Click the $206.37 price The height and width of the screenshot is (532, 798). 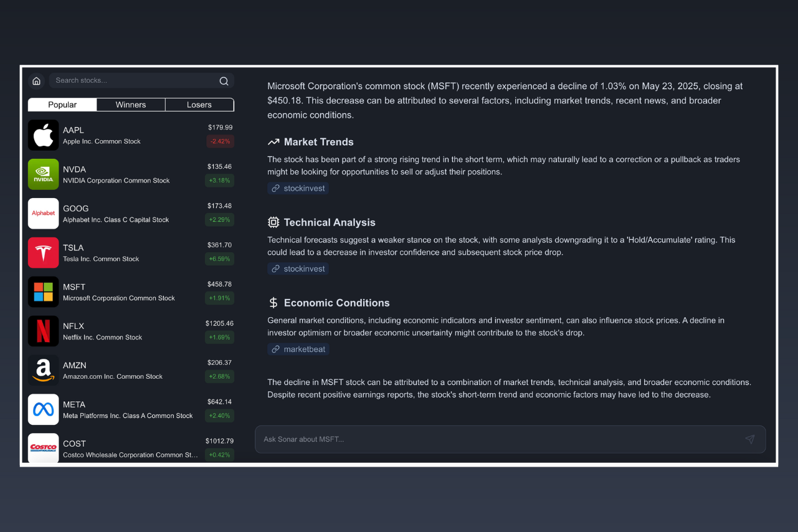[x=220, y=363]
